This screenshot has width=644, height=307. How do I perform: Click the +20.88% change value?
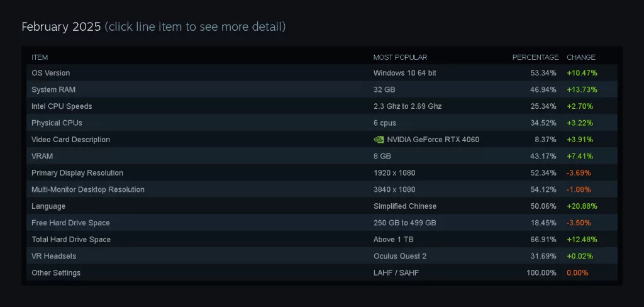tap(582, 206)
